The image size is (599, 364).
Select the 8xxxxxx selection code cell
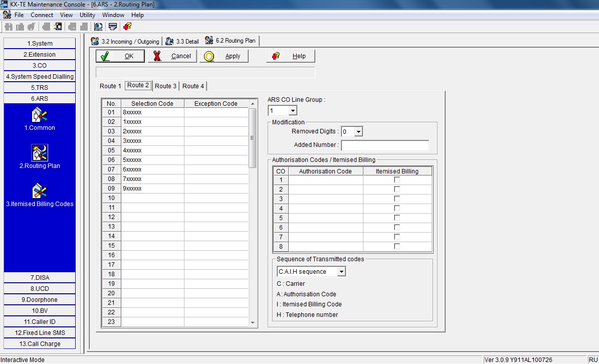(153, 112)
